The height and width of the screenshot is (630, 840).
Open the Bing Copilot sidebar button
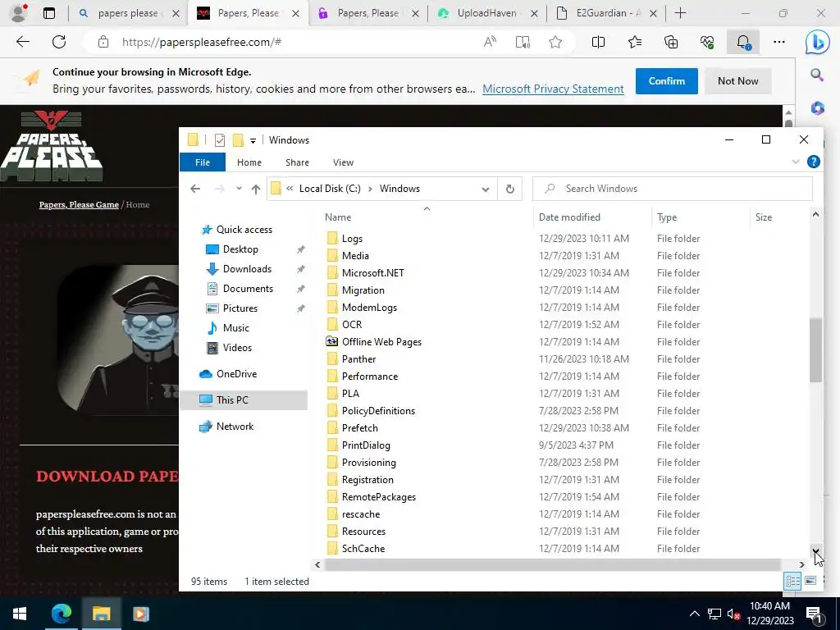817,43
